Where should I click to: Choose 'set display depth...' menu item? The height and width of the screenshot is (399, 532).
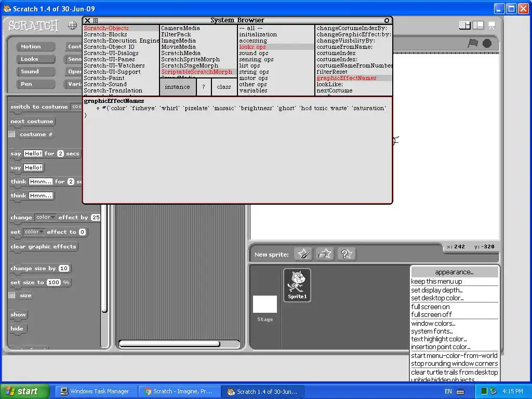(454, 290)
